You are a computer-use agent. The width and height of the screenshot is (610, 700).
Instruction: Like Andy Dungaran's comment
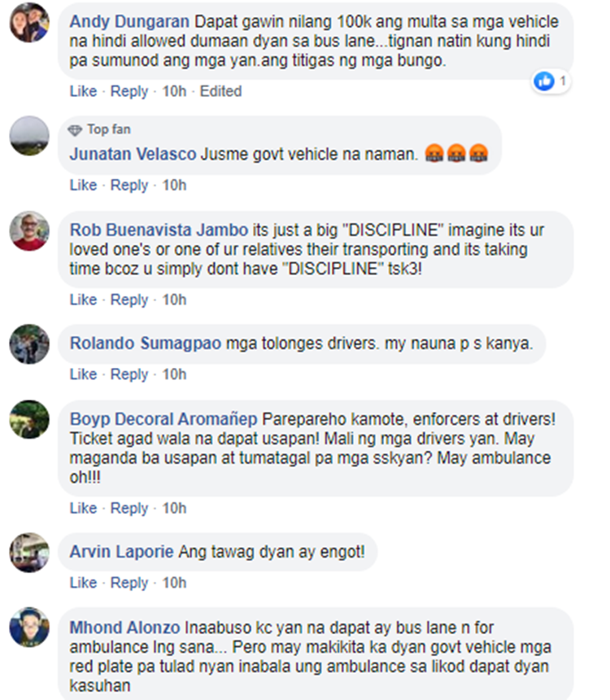click(x=83, y=91)
